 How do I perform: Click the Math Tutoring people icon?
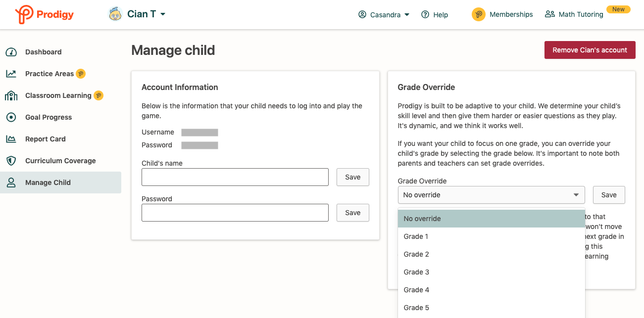(550, 14)
